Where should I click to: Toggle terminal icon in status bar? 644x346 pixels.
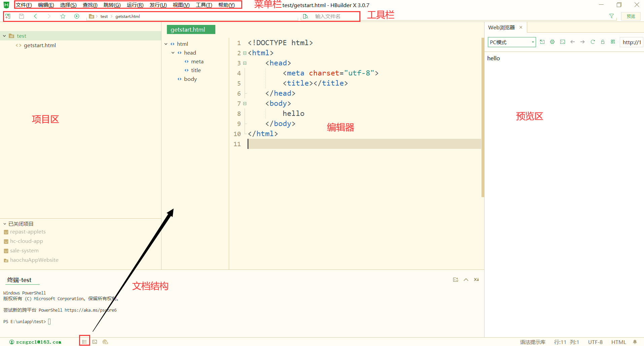(95, 342)
